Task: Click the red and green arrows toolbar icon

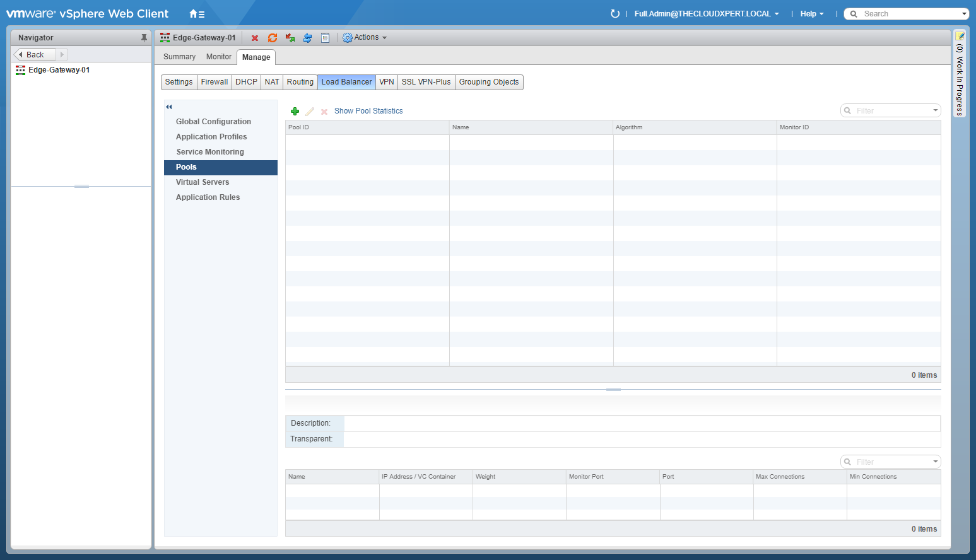Action: [x=290, y=38]
